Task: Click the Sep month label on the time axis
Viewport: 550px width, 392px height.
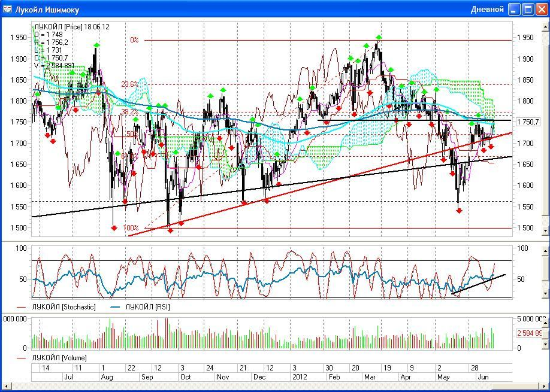Action: pos(147,377)
